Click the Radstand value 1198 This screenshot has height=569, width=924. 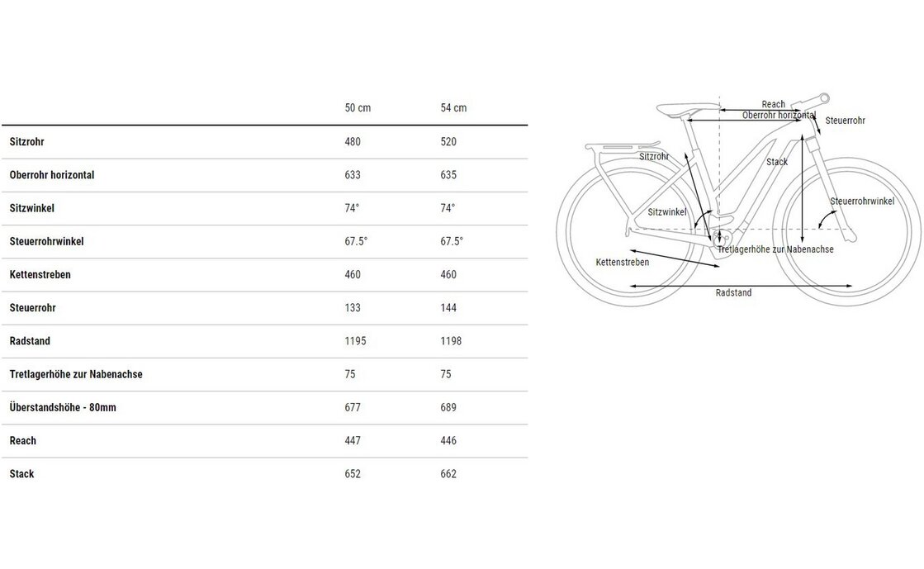coord(452,341)
